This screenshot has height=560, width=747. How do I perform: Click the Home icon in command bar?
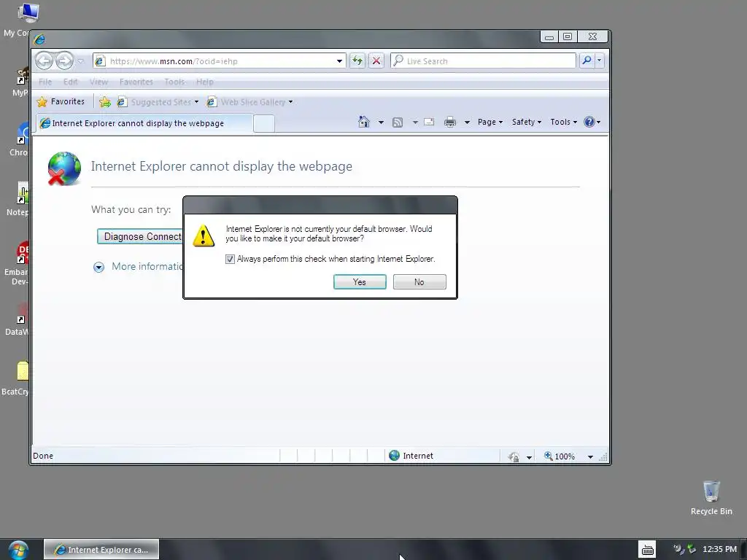tap(364, 122)
